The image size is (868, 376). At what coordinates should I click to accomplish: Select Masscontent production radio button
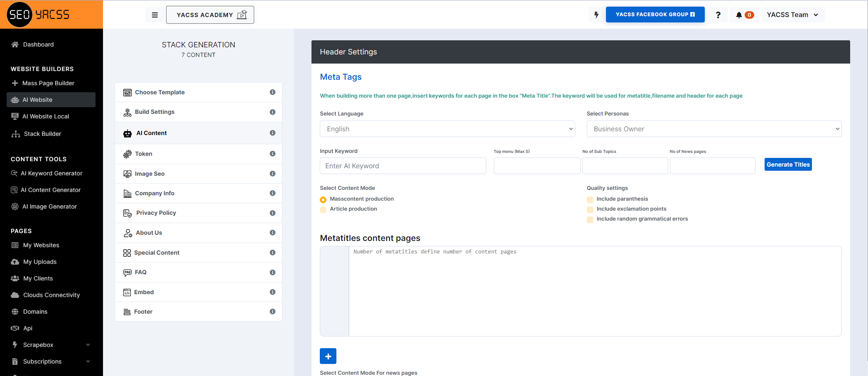323,199
